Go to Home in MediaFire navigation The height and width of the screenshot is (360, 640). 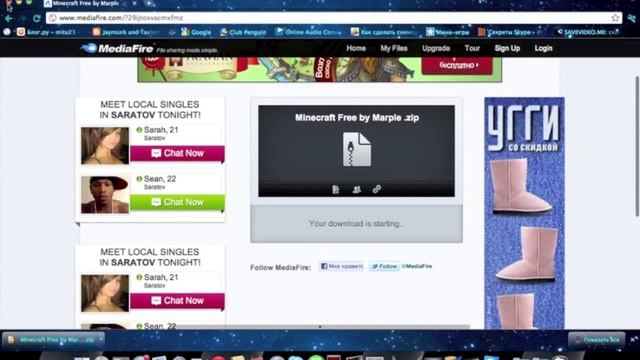coord(356,48)
